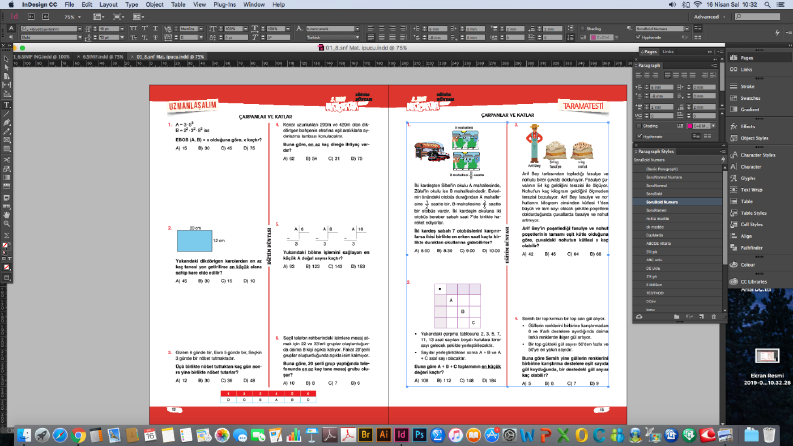
Task: Open the font style dropdown in Control bar
Action: (79, 37)
